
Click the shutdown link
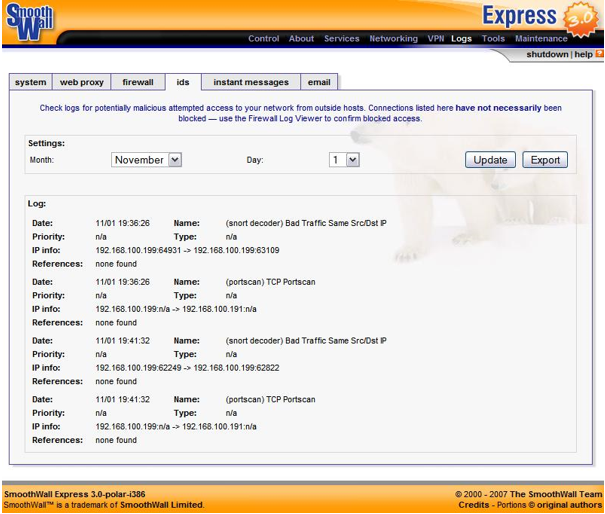(547, 55)
